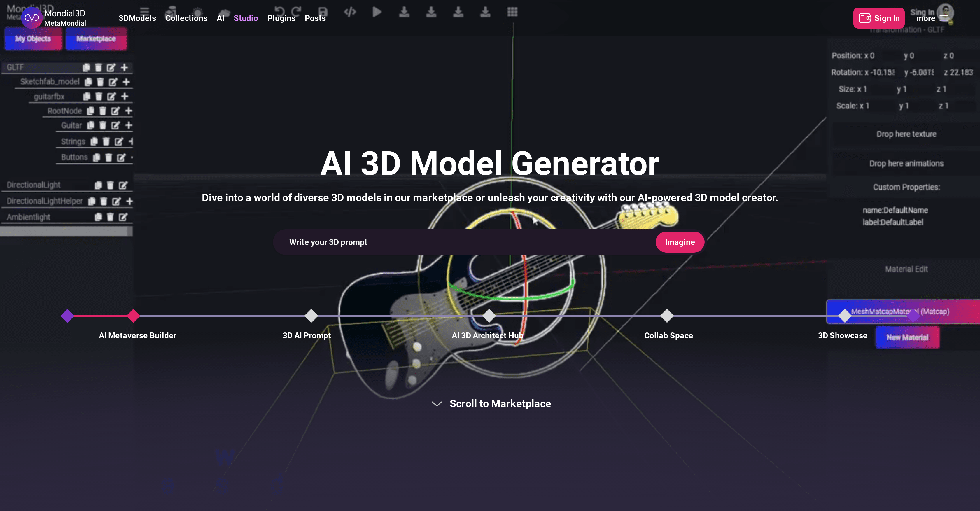Open the Plugins menu
Viewport: 980px width, 511px height.
pos(281,18)
